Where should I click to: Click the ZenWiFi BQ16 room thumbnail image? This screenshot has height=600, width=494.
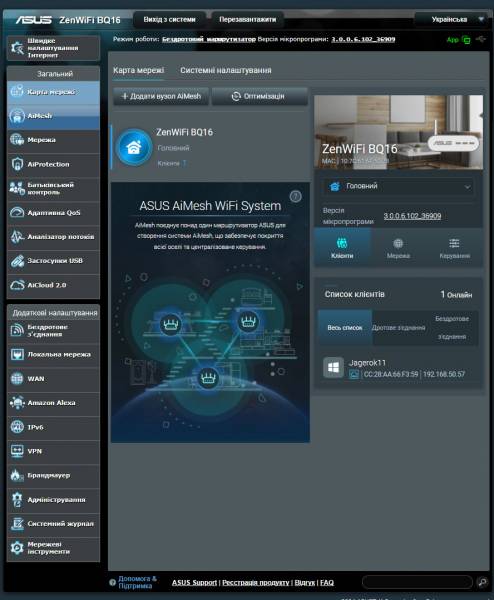(x=398, y=132)
